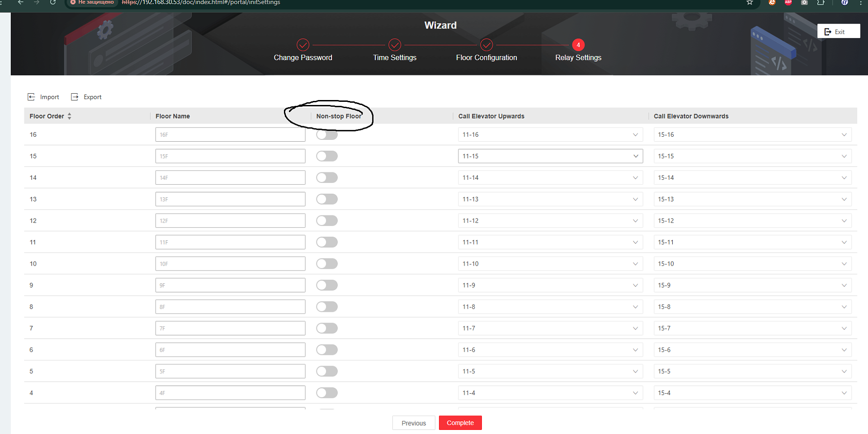Image resolution: width=868 pixels, height=434 pixels.
Task: Bookmark this page with star icon
Action: [x=750, y=2]
